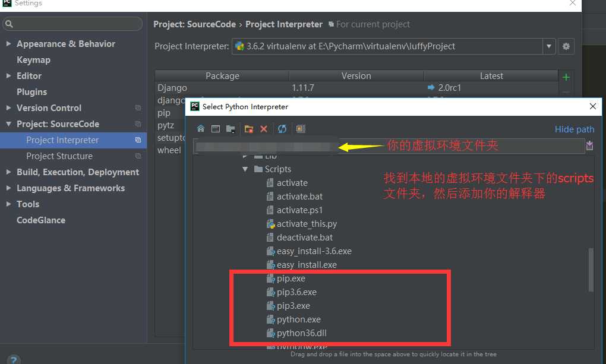606x364 pixels.
Task: Click the New Folder toolbar icon
Action: (x=248, y=129)
